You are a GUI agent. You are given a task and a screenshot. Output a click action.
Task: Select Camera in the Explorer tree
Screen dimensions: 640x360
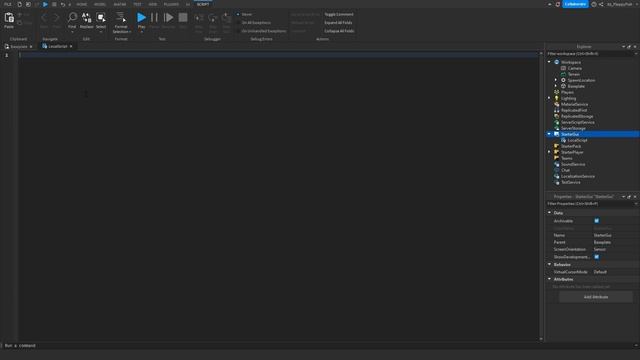click(574, 68)
